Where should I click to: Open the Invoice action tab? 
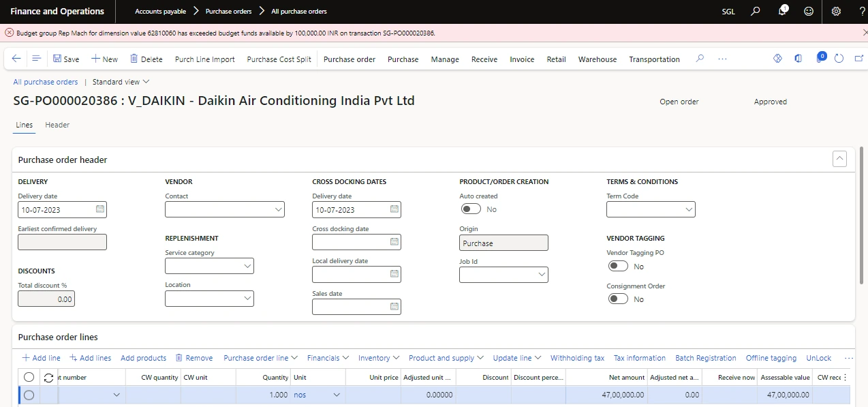[522, 59]
